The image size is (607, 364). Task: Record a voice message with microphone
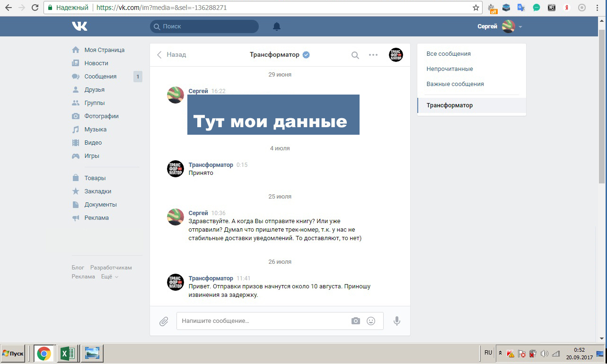point(397,321)
